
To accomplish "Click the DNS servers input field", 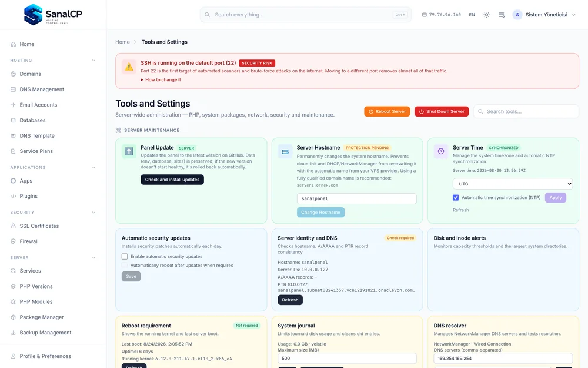I will click(503, 358).
